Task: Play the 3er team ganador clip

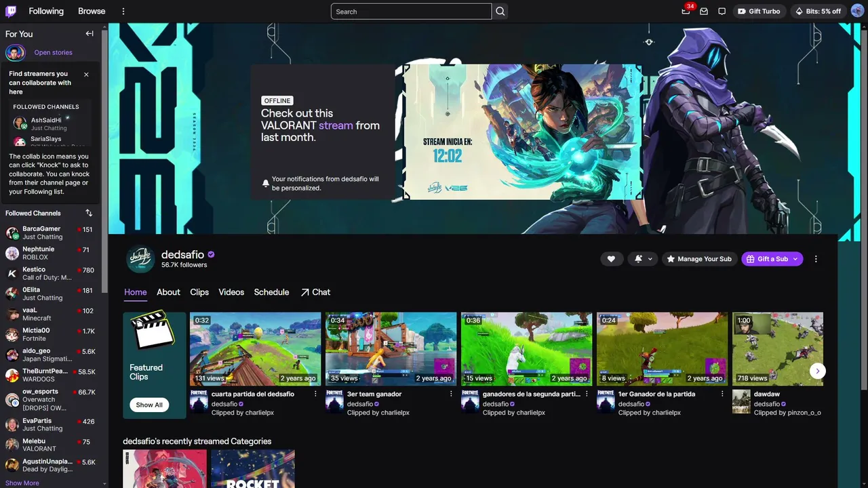Action: point(391,349)
